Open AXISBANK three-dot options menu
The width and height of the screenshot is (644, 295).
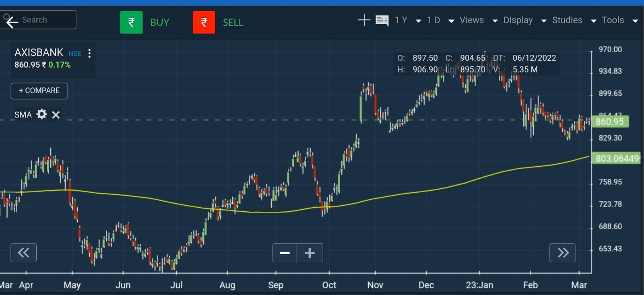[89, 53]
